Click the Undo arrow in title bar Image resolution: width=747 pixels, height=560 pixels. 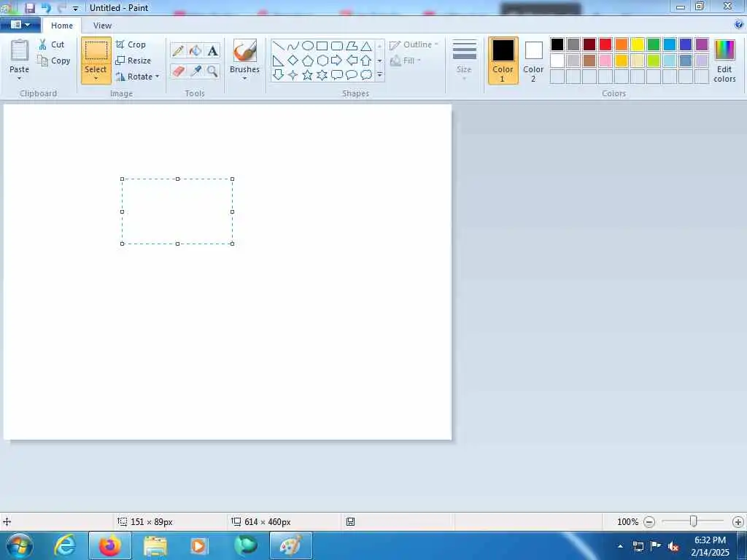(x=46, y=7)
